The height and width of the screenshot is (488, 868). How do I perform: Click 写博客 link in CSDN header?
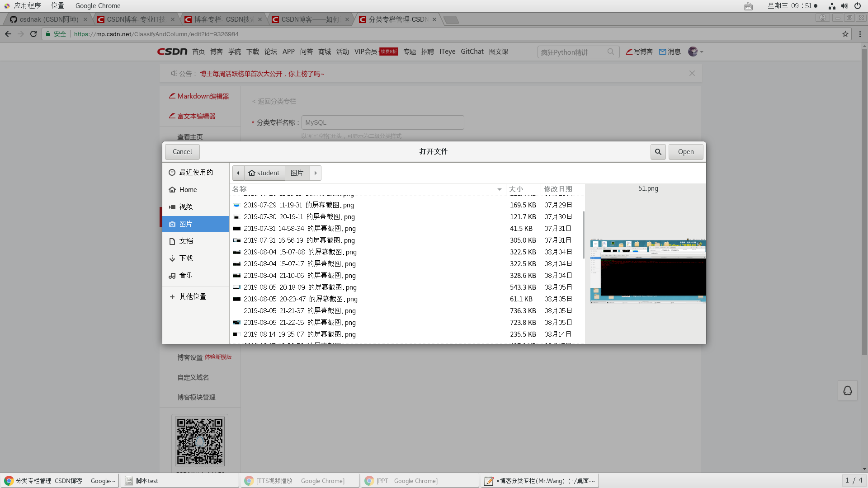pyautogui.click(x=639, y=52)
